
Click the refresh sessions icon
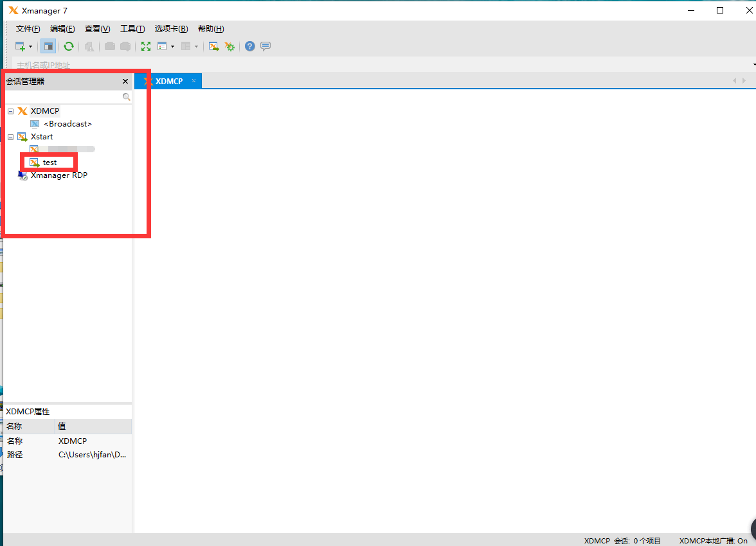coord(69,46)
